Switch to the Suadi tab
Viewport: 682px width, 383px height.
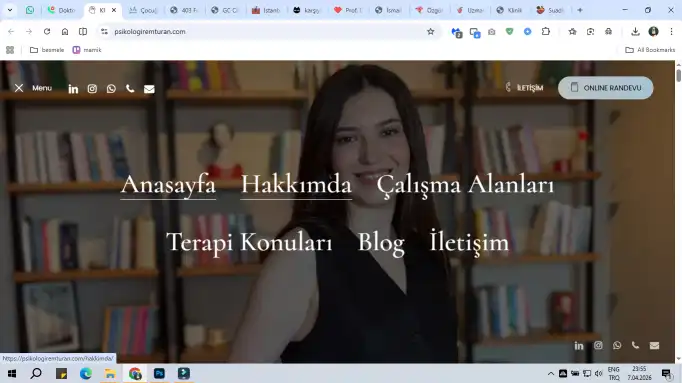point(550,10)
